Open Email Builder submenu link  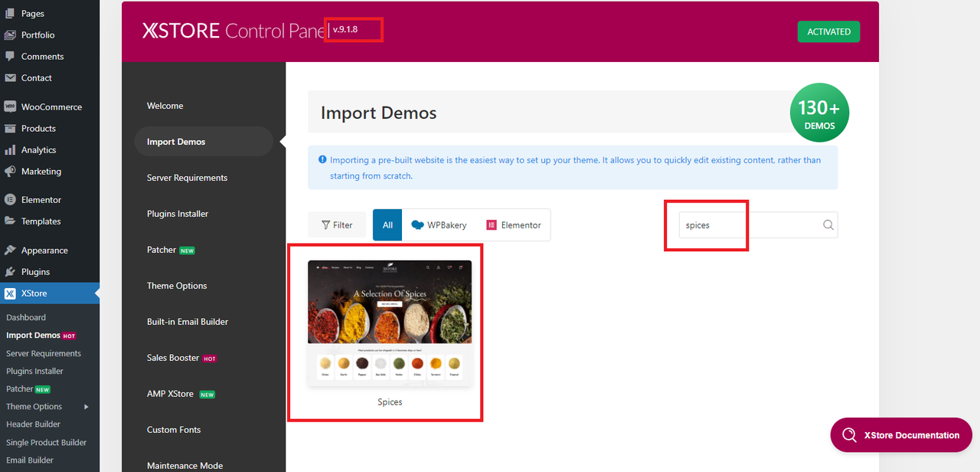tap(30, 461)
